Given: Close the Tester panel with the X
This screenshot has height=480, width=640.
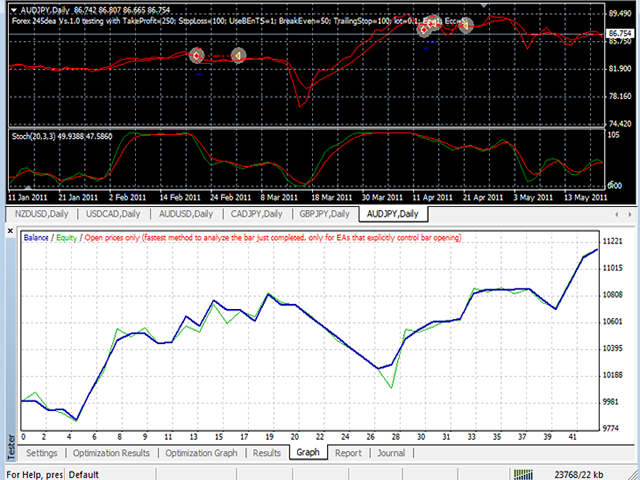Looking at the screenshot, I should coord(10,231).
